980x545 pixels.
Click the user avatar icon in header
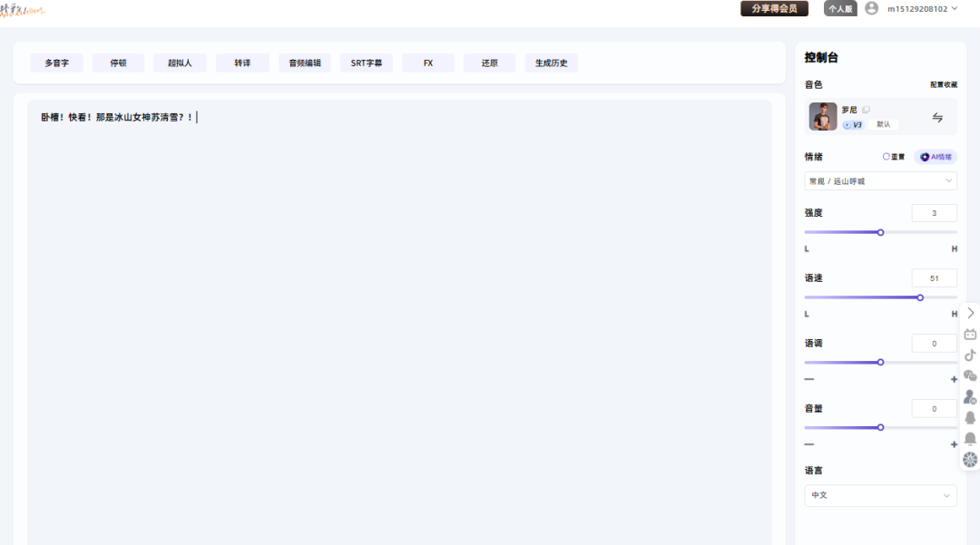click(x=871, y=8)
